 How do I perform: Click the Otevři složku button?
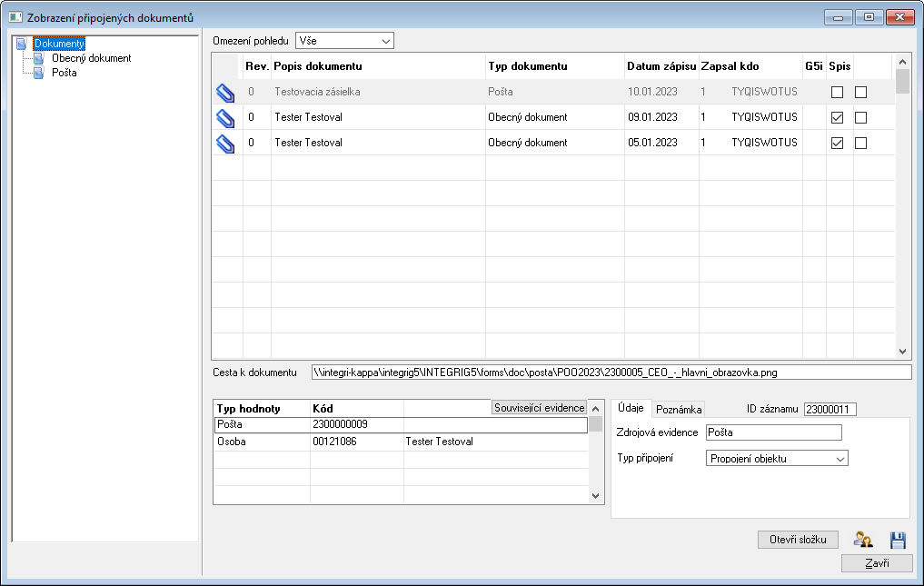pyautogui.click(x=798, y=540)
